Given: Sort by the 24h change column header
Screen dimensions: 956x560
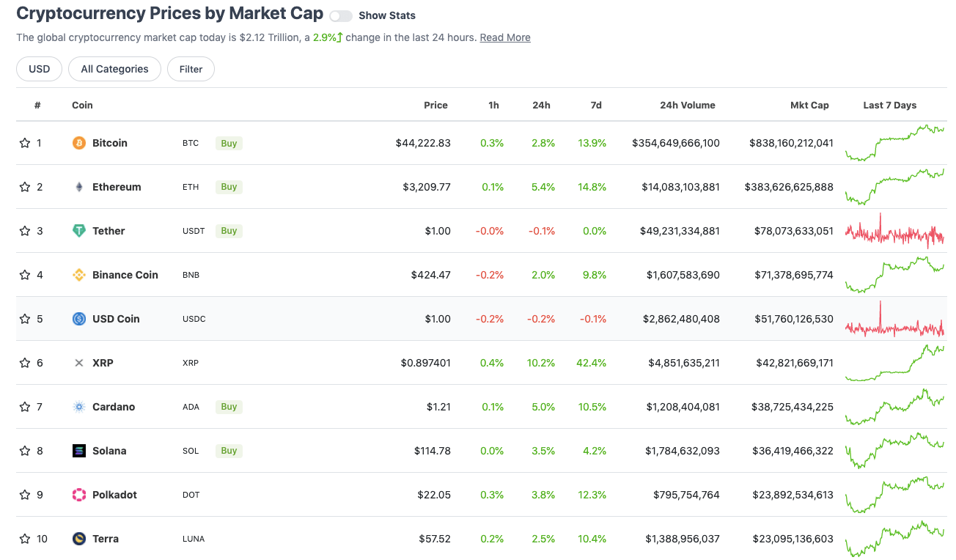Looking at the screenshot, I should click(x=541, y=105).
